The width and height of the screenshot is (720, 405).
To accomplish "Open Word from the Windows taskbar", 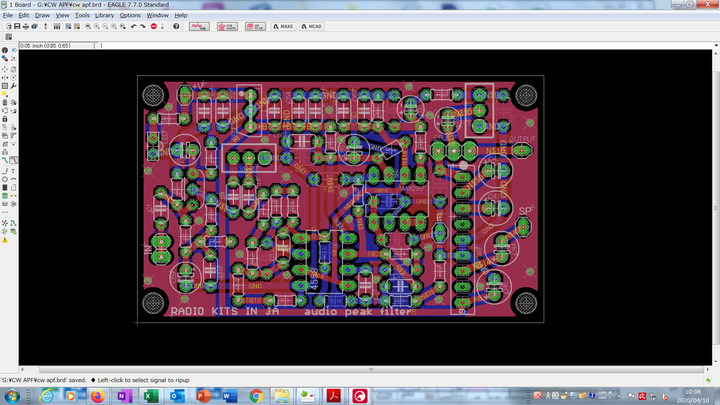I will pos(229,396).
